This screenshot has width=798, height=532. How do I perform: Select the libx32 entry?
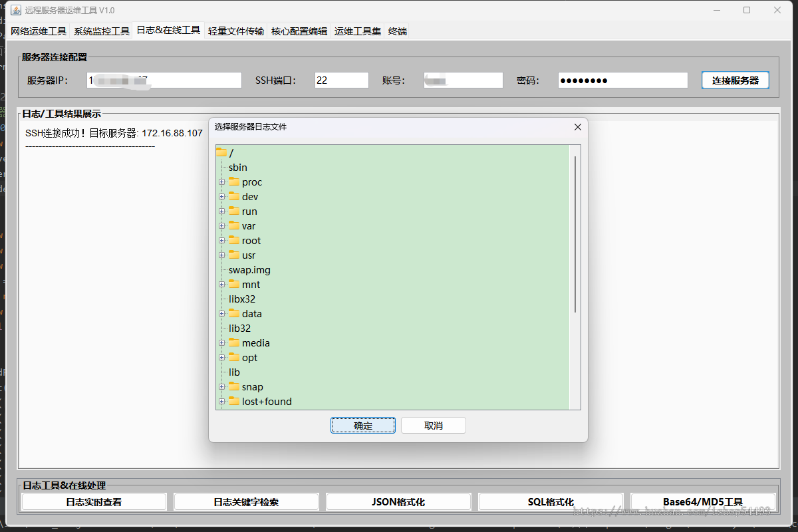click(x=242, y=299)
